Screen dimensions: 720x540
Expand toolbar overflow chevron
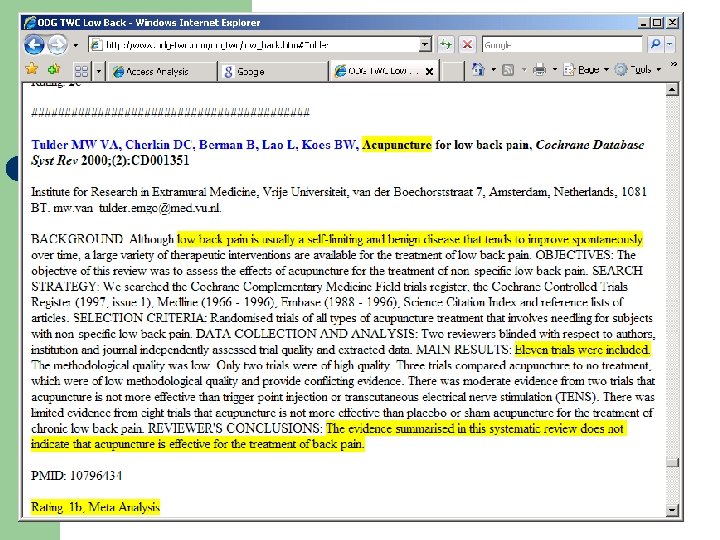point(674,64)
